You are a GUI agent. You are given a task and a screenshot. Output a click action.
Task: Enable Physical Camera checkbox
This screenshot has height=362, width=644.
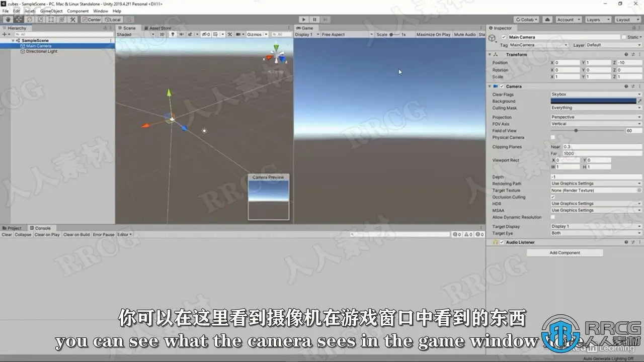click(x=553, y=137)
